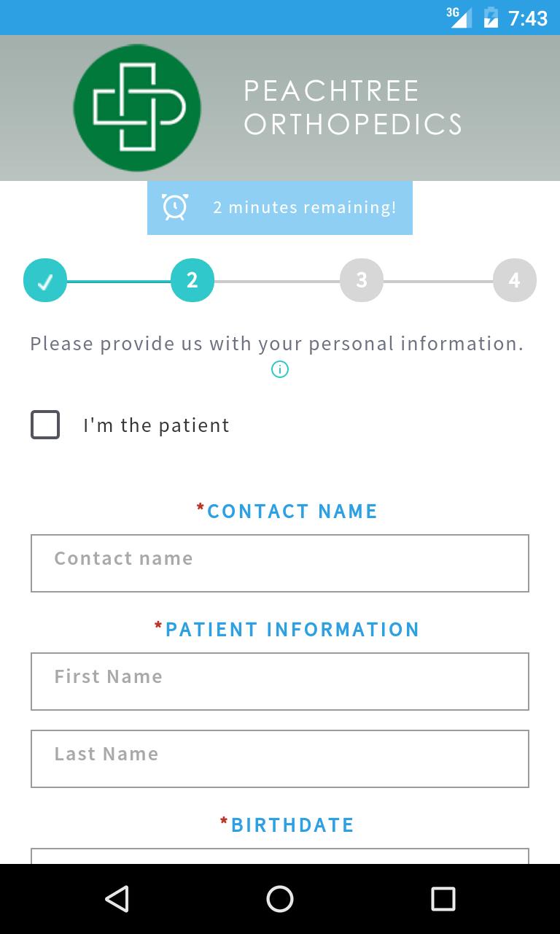Tap the battery status icon
560x934 pixels.
(x=491, y=18)
